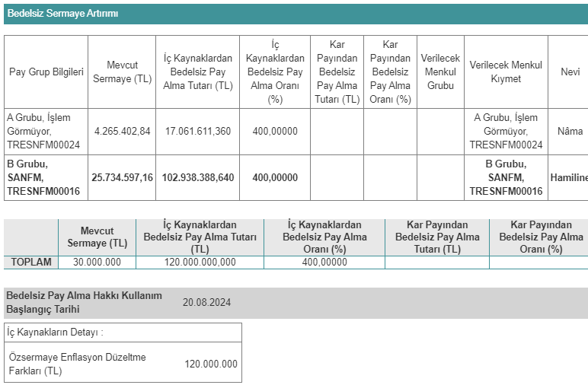This screenshot has width=588, height=385.
Task: Click the Özsermaye Enflasyon Düzeltme Farkları label
Action: 77,364
